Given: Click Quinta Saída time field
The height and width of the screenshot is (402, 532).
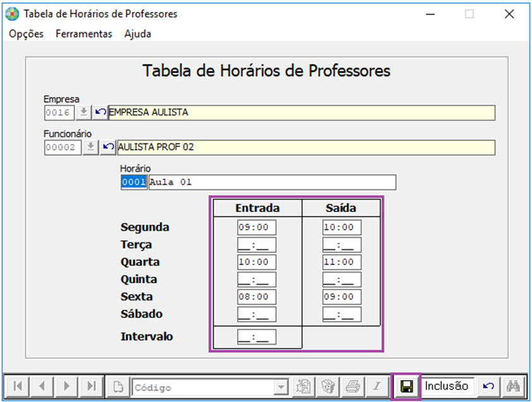Looking at the screenshot, I should coord(342,280).
